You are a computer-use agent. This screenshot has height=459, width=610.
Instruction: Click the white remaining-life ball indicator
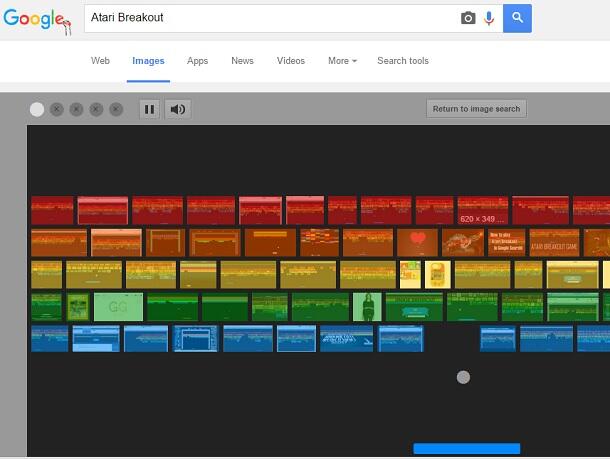37,109
